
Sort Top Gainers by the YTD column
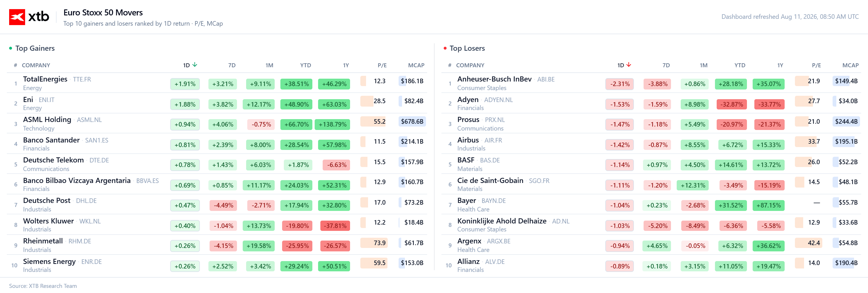click(x=306, y=65)
